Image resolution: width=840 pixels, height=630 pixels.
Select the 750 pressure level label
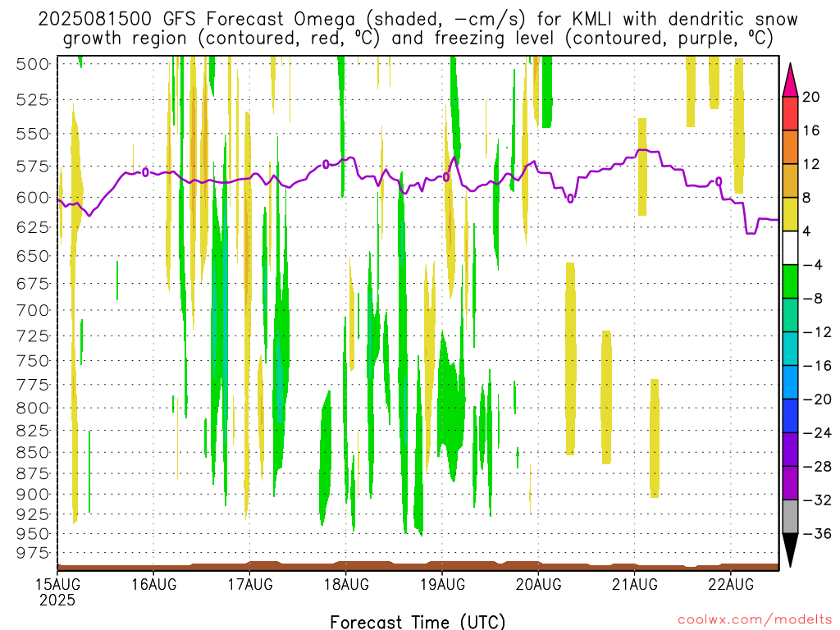[x=33, y=361]
